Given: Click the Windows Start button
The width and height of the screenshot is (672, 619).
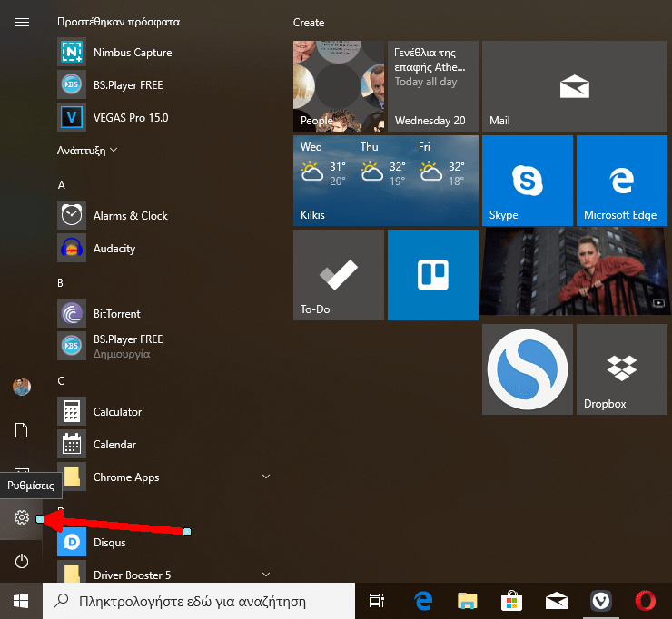Looking at the screenshot, I should click(x=21, y=601).
